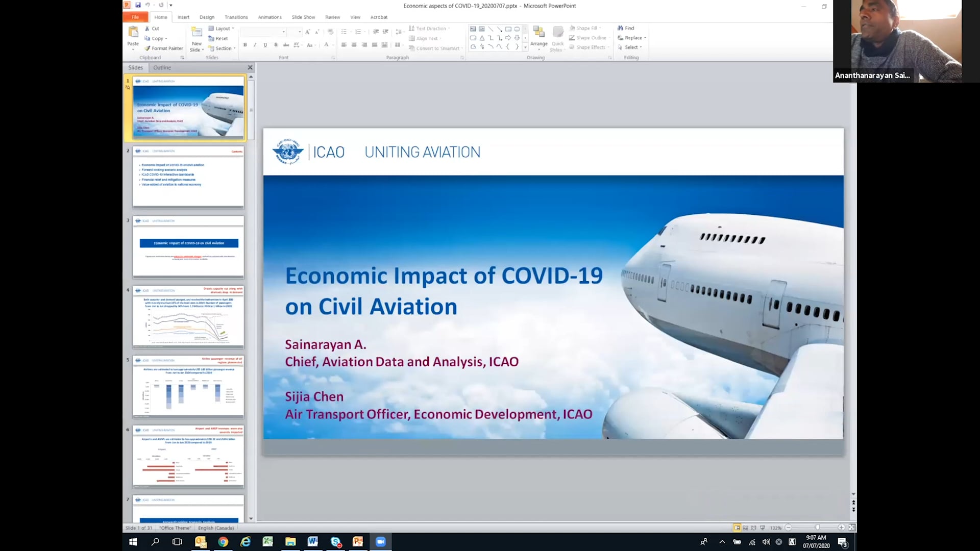Screen dimensions: 980x551
Task: Toggle the numbered list formatting
Action: (x=359, y=31)
